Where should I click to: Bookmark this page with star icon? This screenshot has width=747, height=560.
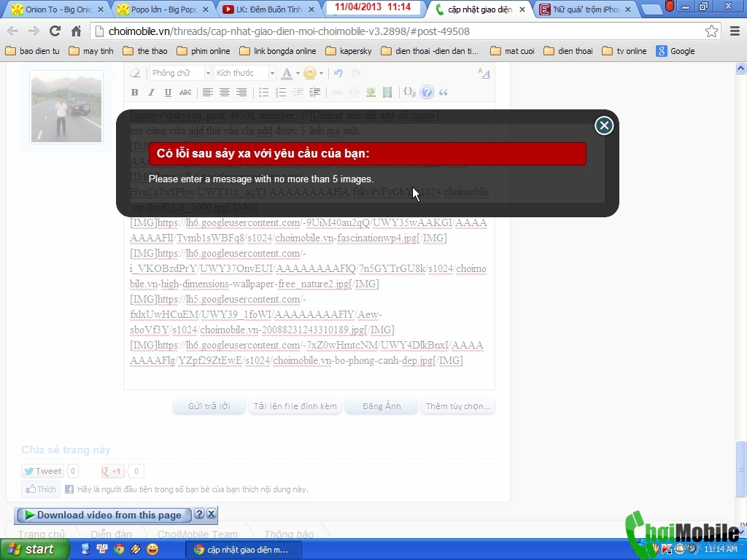pos(711,31)
